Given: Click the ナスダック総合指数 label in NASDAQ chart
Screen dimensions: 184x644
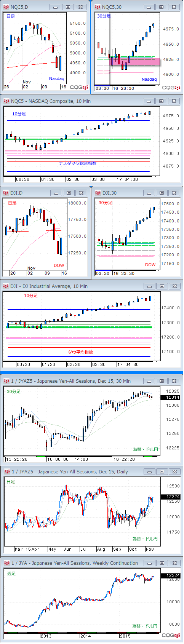Looking at the screenshot, I should (x=78, y=163).
